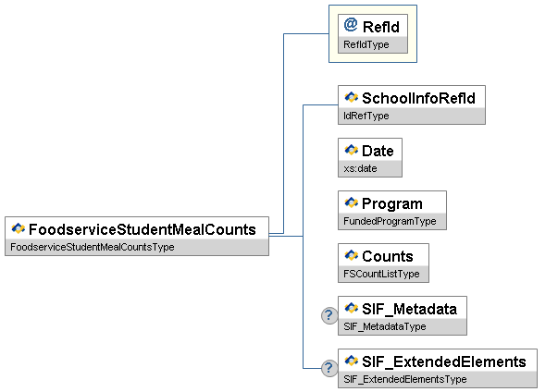The image size is (558, 392).
Task: Click the RefId attribute @ icon
Action: pos(350,26)
